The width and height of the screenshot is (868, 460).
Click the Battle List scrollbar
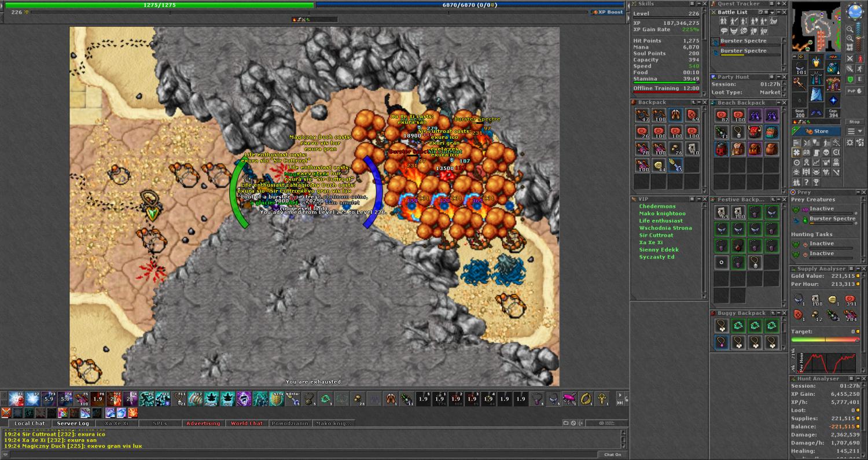784,54
